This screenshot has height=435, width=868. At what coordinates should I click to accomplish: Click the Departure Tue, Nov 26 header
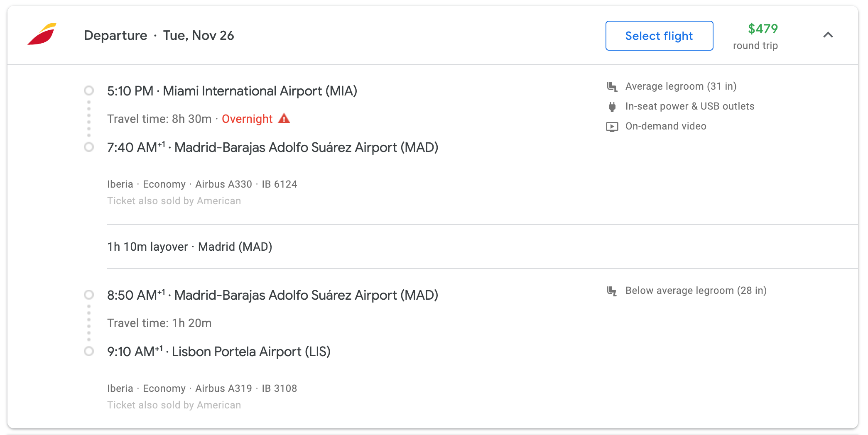(x=159, y=36)
